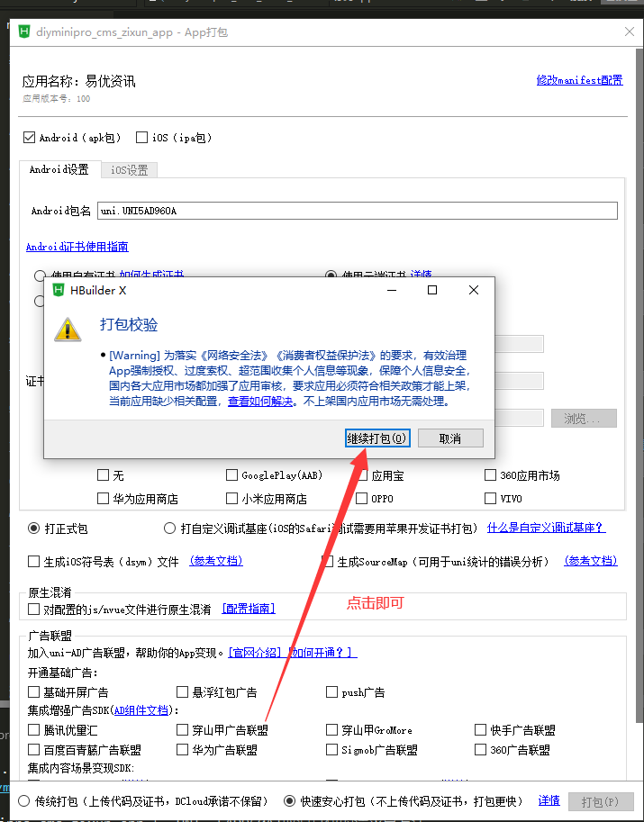
Task: Switch to the iOS设置 tab
Action: point(130,169)
